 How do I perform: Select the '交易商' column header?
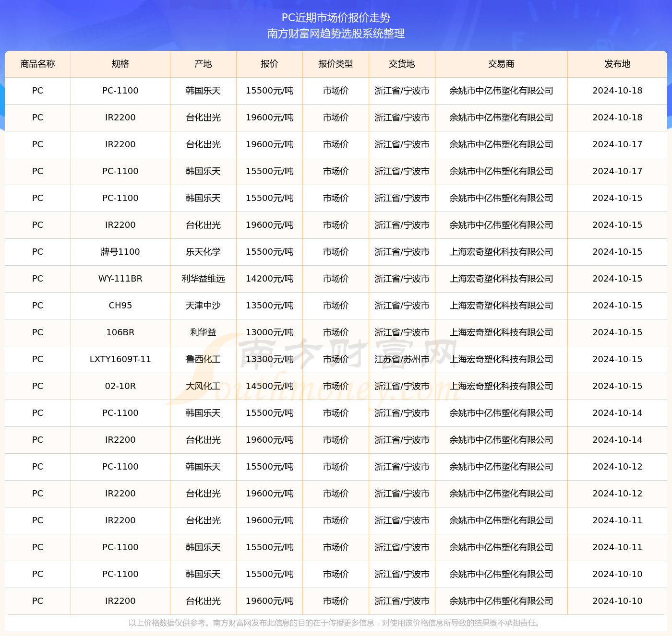501,64
